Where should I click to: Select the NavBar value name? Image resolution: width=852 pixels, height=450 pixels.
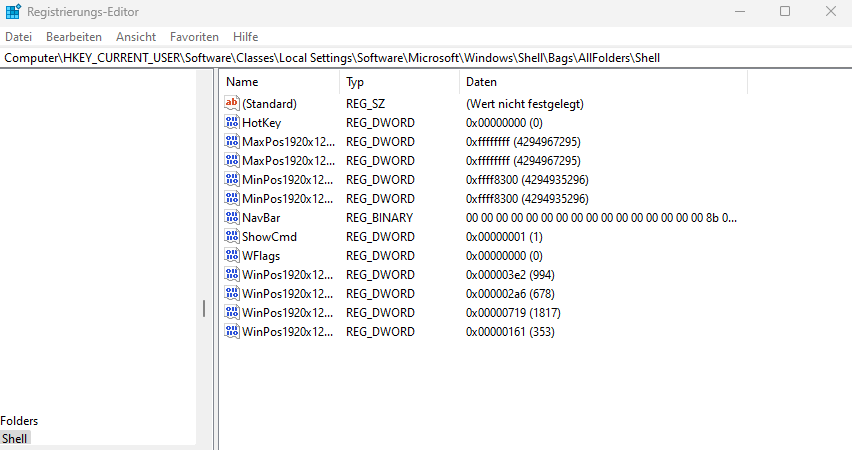pos(261,218)
